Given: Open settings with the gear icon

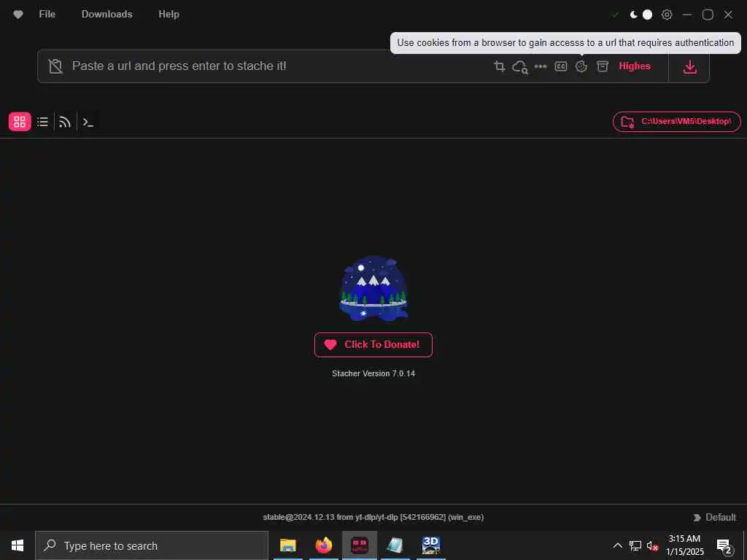Looking at the screenshot, I should click(667, 15).
